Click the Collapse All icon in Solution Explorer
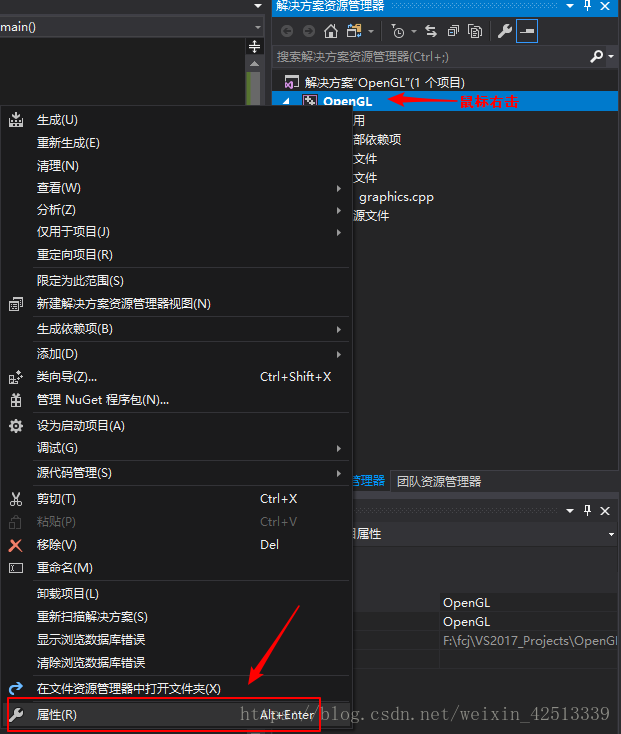The image size is (621, 734). (453, 31)
